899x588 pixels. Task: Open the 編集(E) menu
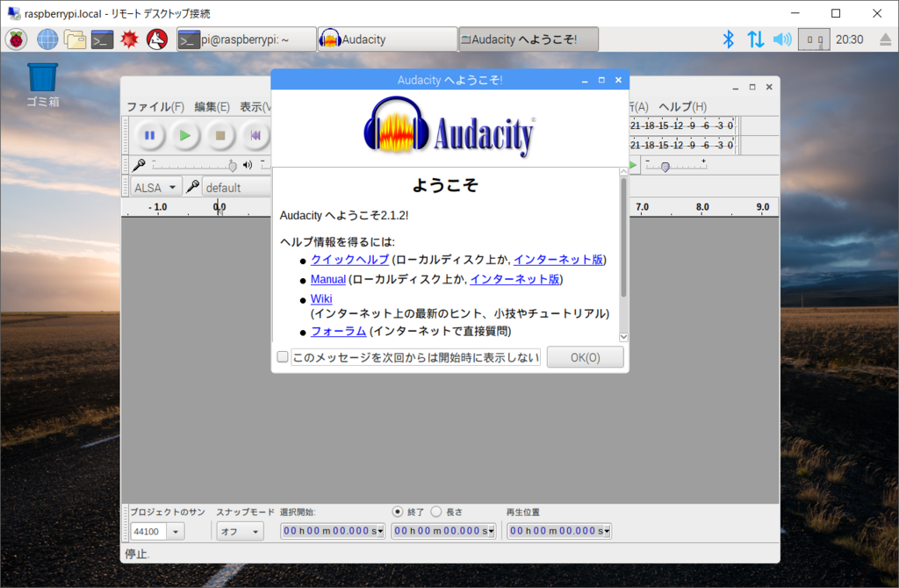pos(212,106)
